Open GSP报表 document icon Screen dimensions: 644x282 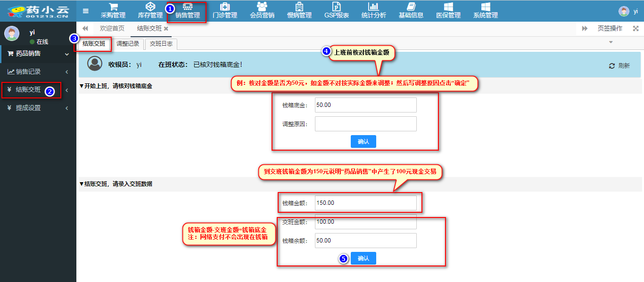tap(337, 7)
